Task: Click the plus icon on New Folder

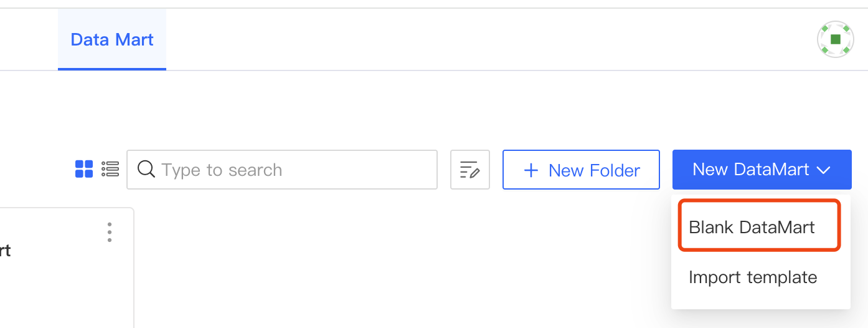Action: pyautogui.click(x=531, y=170)
